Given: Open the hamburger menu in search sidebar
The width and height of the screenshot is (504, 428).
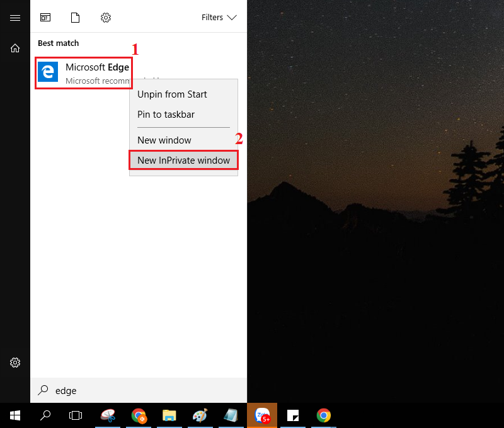Looking at the screenshot, I should (x=15, y=18).
